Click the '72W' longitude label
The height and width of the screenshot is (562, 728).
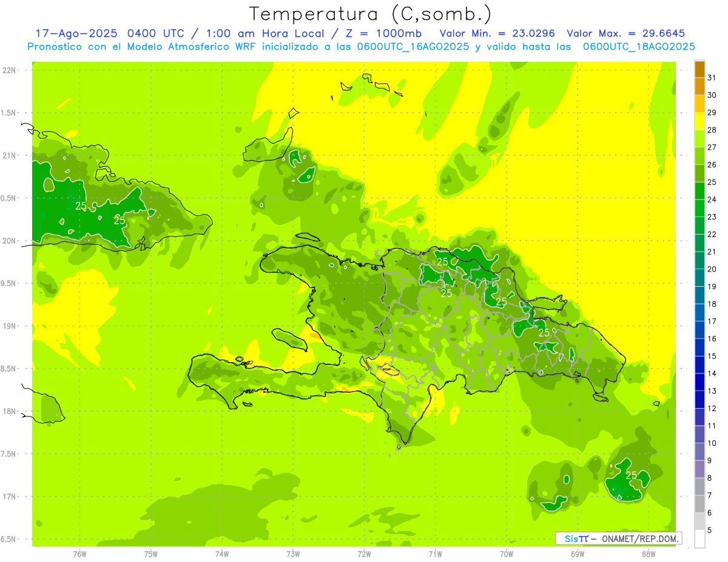coord(364,554)
